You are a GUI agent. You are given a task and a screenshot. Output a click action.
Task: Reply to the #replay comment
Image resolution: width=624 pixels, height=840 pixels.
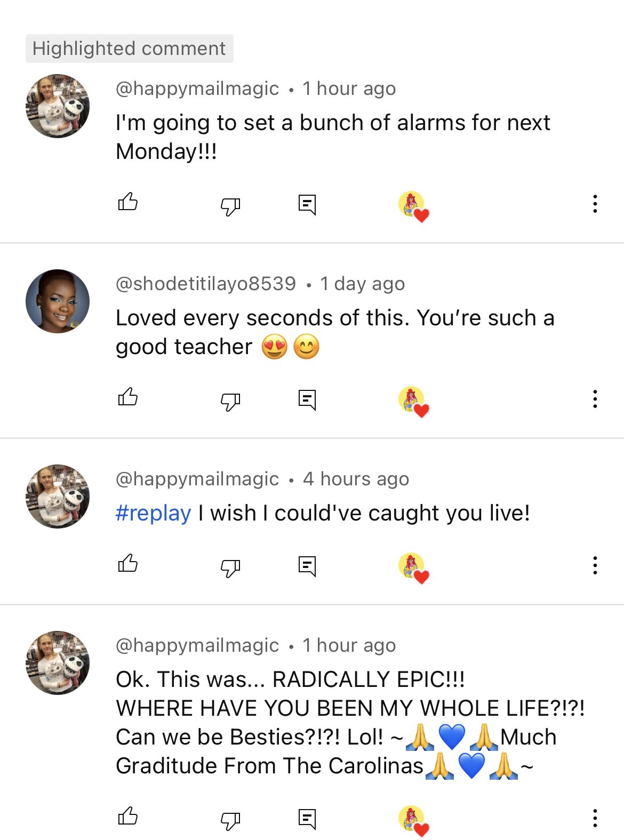(x=307, y=566)
